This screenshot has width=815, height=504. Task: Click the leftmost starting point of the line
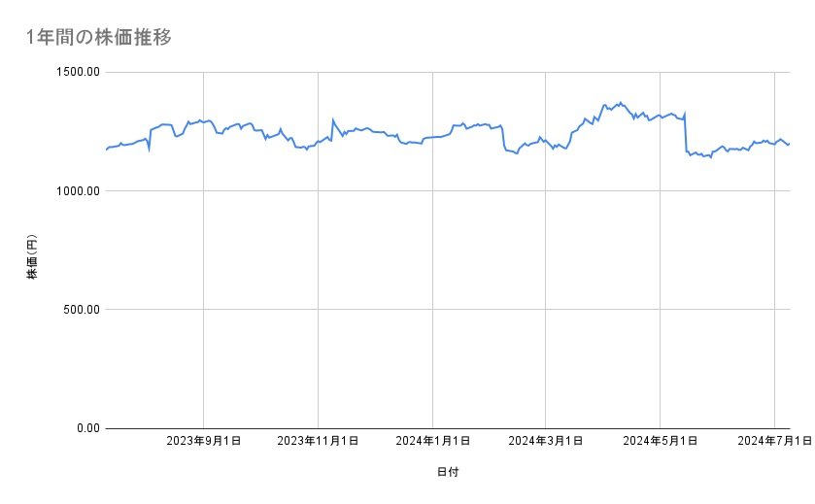106,151
